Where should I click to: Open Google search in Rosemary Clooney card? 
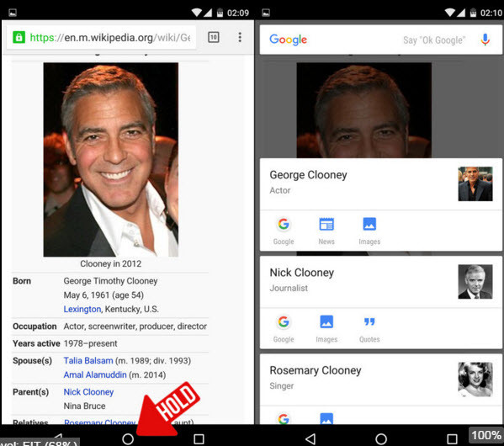[x=284, y=418]
